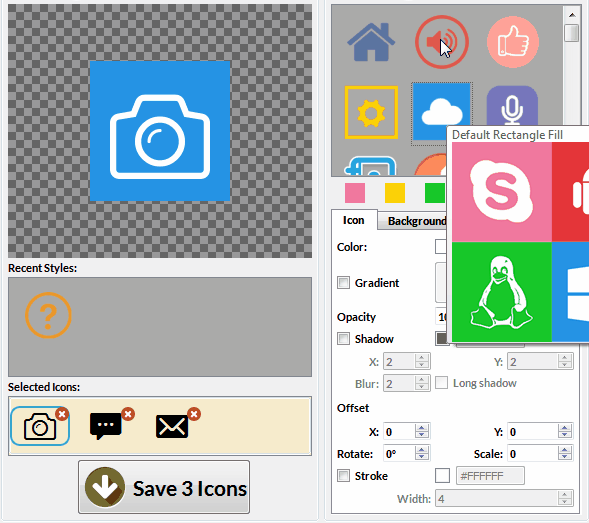
Task: Click the styles list scroll-up arrow
Action: point(572,15)
